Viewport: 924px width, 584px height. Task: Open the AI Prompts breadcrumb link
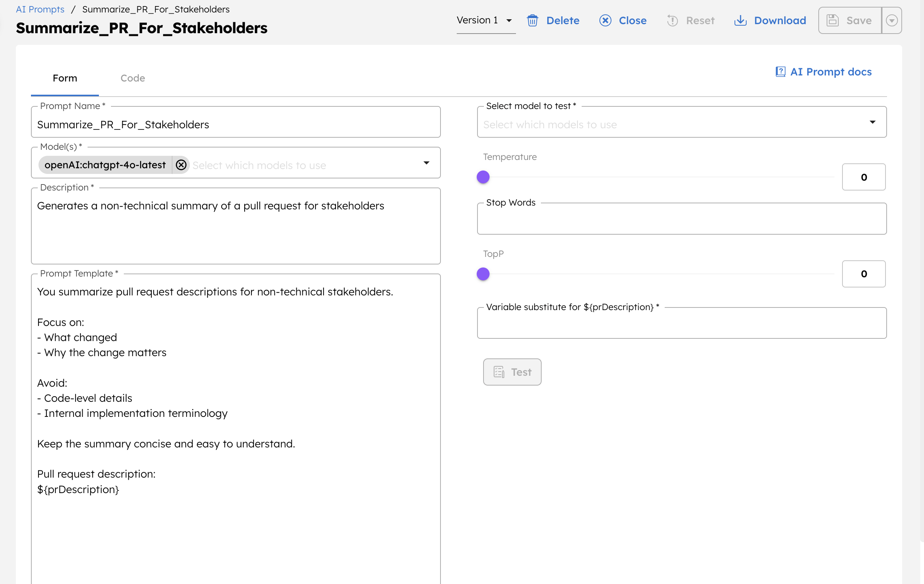(40, 9)
